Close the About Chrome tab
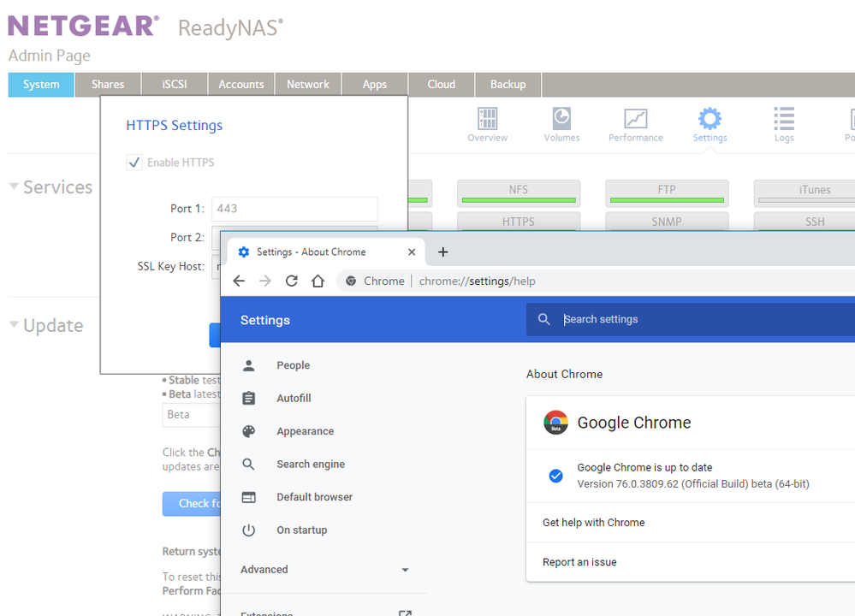This screenshot has height=616, width=855. coord(412,252)
